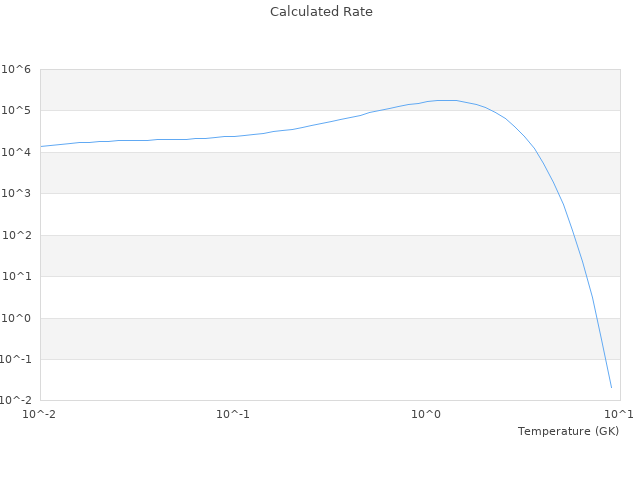Select the 10^0 label on the y-axis
Image resolution: width=640 pixels, height=480 pixels.
(17, 318)
